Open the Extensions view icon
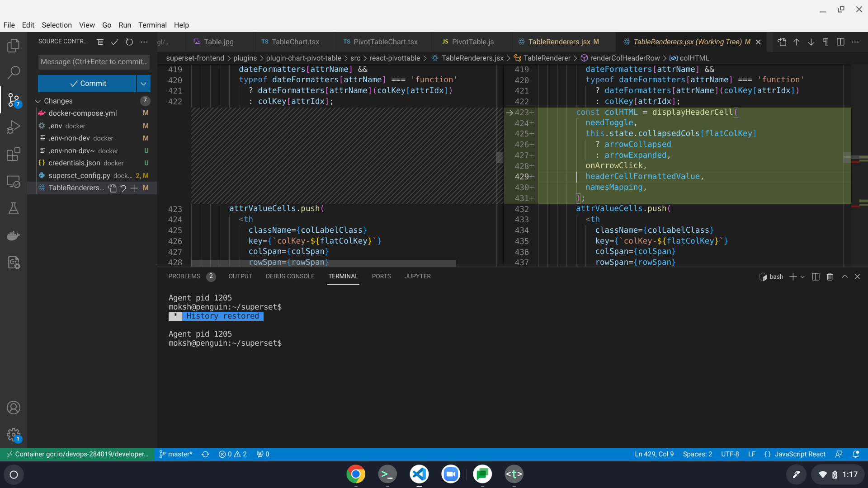Screen dimensions: 868x488 pyautogui.click(x=14, y=154)
